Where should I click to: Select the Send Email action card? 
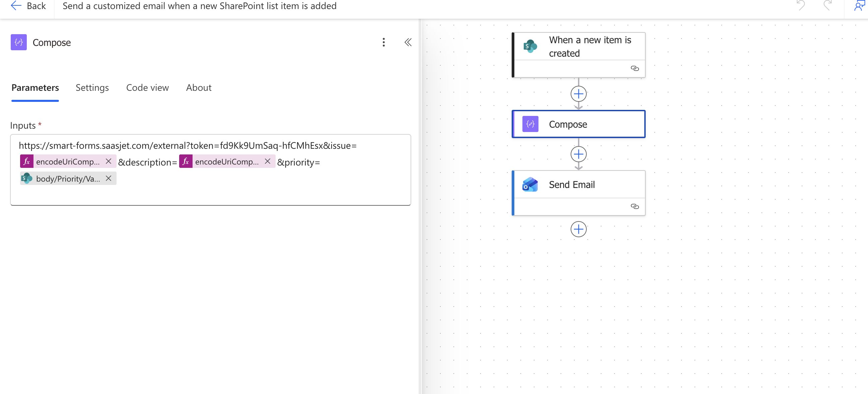(x=578, y=193)
